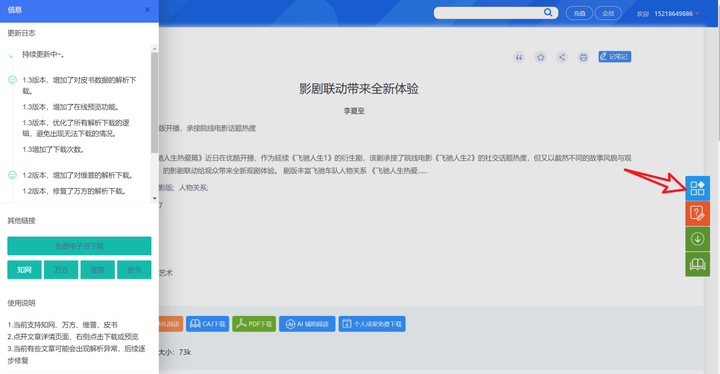Viewport: 720px width, 374px height.
Task: Click the print icon
Action: 583,57
